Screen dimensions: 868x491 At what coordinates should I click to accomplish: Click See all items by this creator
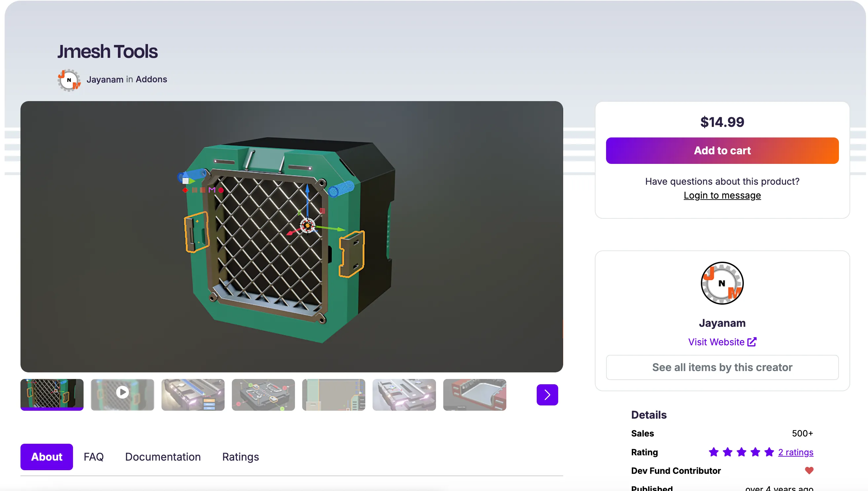click(x=722, y=367)
